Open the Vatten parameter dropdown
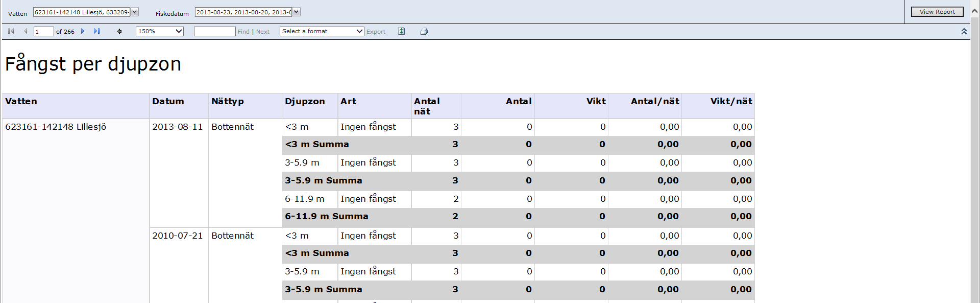This screenshot has width=980, height=303. tap(135, 12)
